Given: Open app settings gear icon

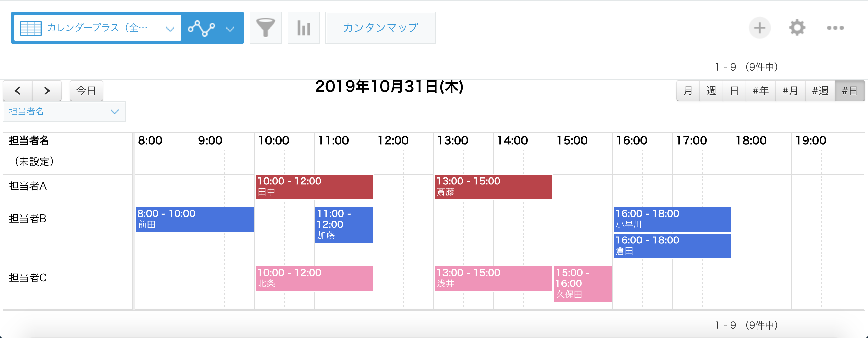Looking at the screenshot, I should pos(797,28).
